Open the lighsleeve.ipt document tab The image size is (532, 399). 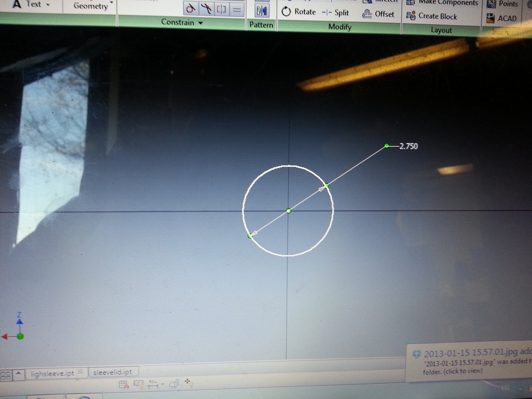(x=52, y=373)
